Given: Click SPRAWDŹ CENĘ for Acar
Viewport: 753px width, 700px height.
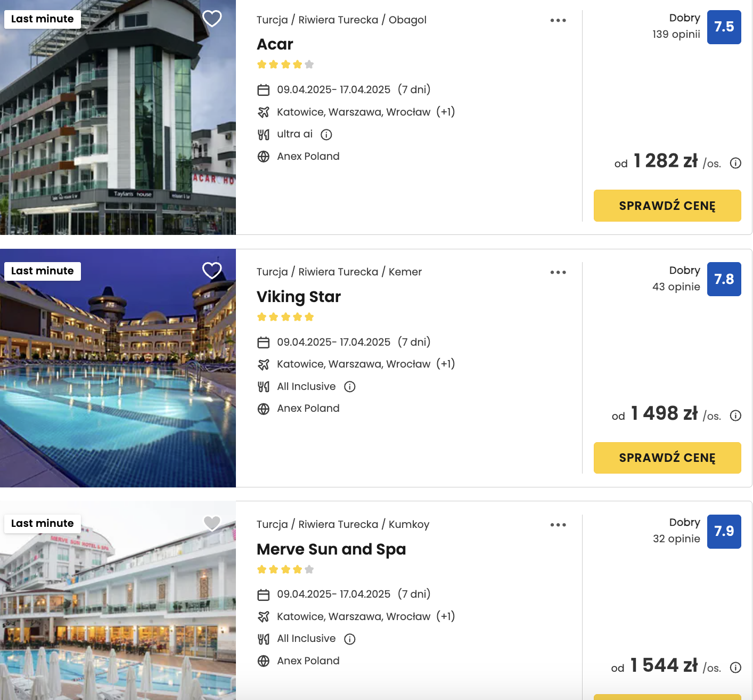Looking at the screenshot, I should click(x=667, y=206).
